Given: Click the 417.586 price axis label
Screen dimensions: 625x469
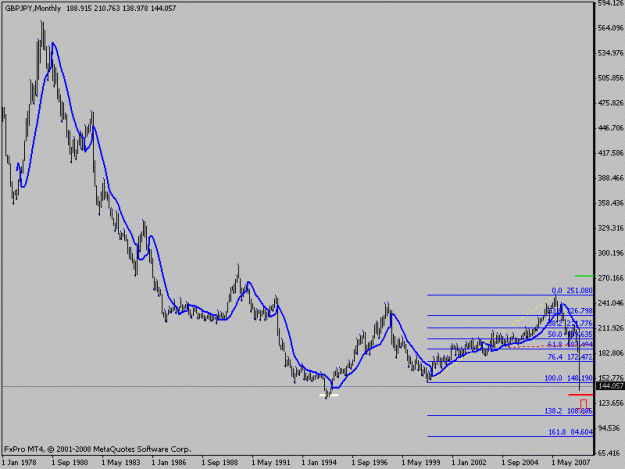Looking at the screenshot, I should coord(611,153).
